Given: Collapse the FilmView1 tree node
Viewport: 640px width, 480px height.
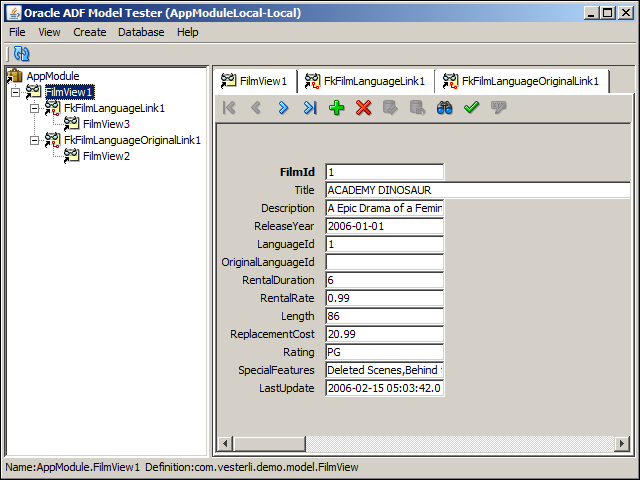Looking at the screenshot, I should pos(17,92).
